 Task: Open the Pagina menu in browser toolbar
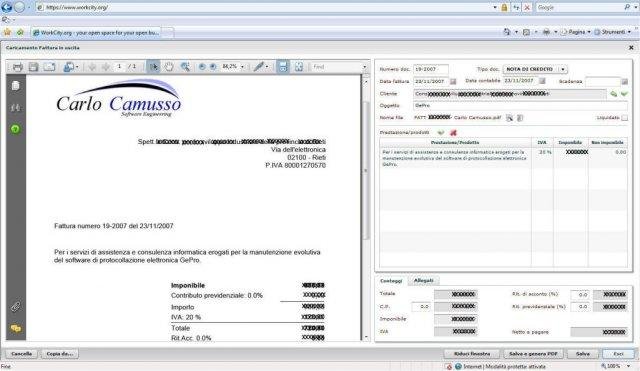tap(576, 32)
